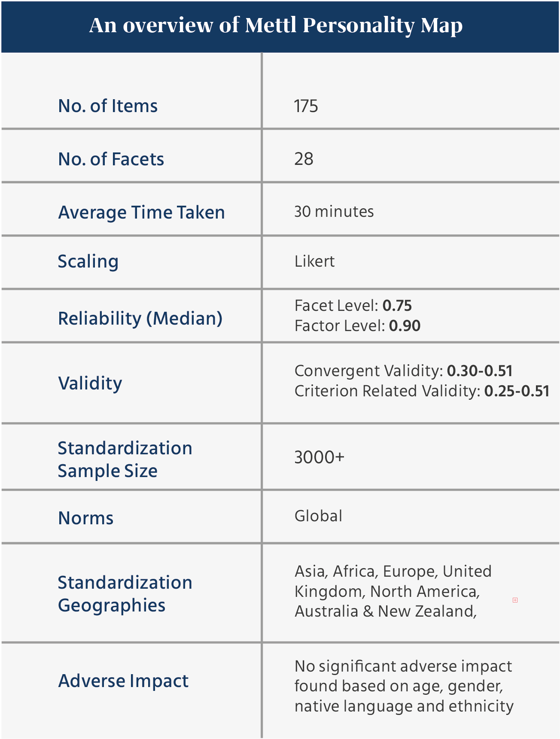
Task: Click the "Global" norms value
Action: (x=318, y=516)
